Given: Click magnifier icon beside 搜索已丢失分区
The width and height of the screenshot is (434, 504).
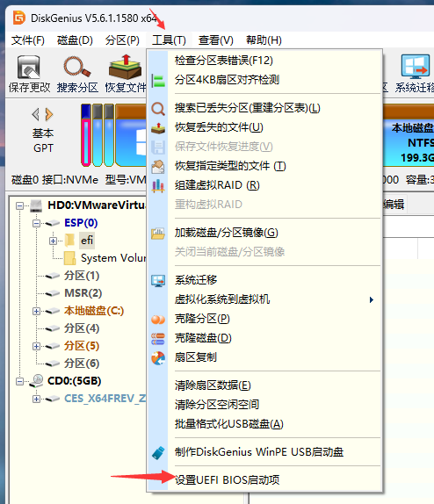Looking at the screenshot, I should 158,109.
